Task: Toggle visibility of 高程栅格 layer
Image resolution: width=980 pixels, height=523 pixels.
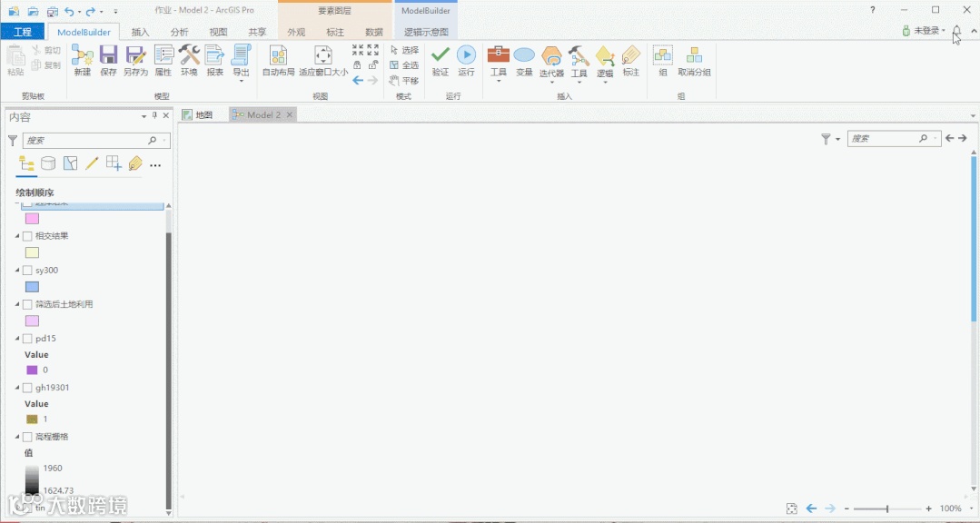Action: 27,437
